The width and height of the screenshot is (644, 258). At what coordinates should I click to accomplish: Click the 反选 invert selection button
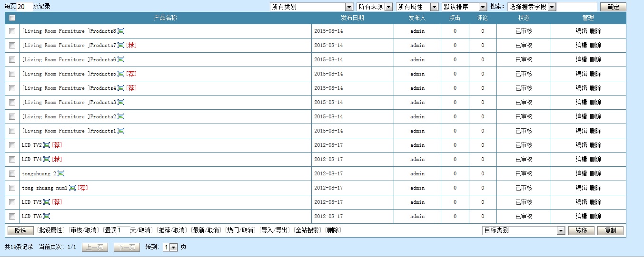click(20, 230)
